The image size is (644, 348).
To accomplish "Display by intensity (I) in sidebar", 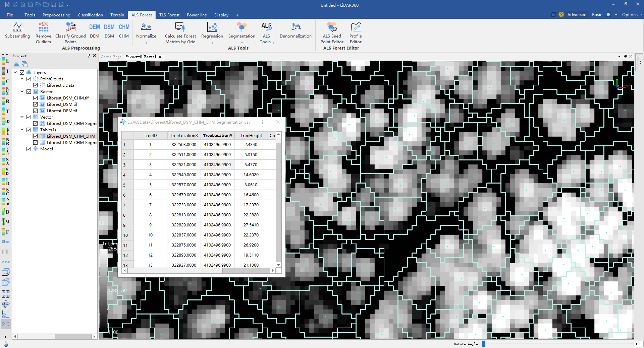I will point(6,71).
